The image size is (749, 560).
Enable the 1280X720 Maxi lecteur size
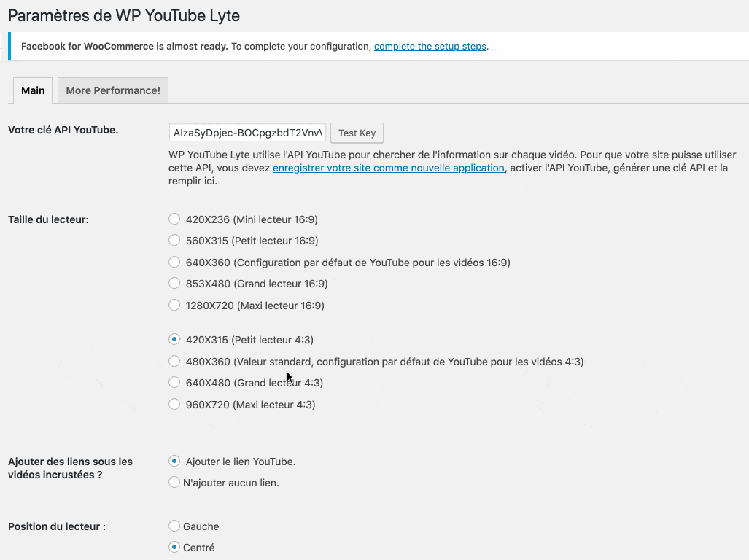[174, 305]
